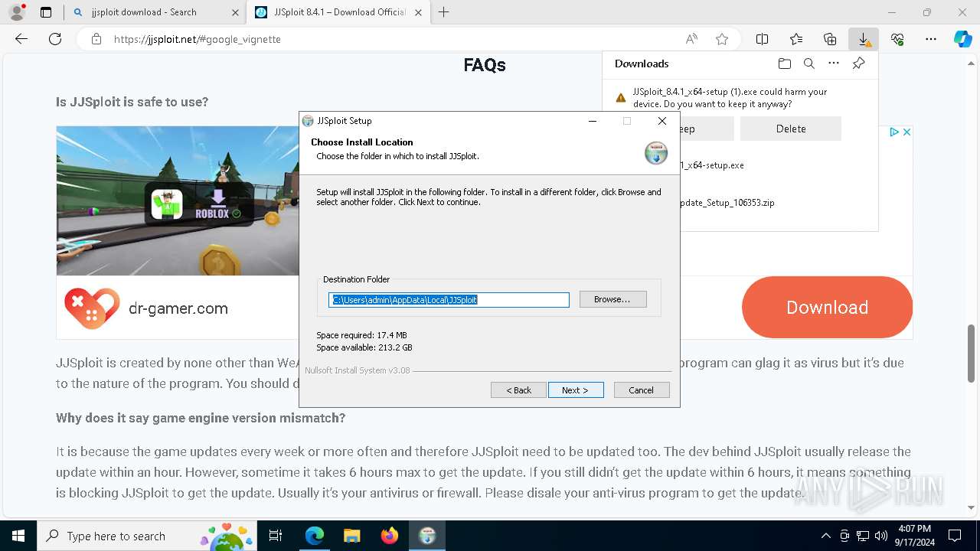This screenshot has width=980, height=551.
Task: Click the page vertical scrollbar thumb
Action: tap(972, 352)
